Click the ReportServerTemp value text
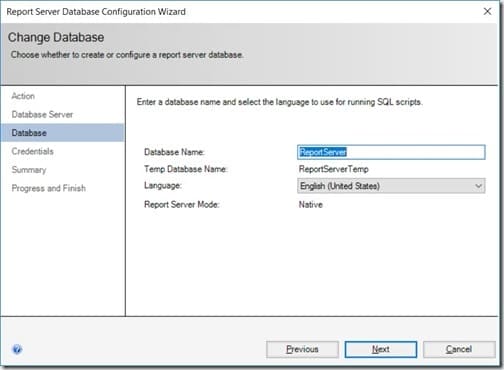Image resolution: width=504 pixels, height=370 pixels. [333, 169]
